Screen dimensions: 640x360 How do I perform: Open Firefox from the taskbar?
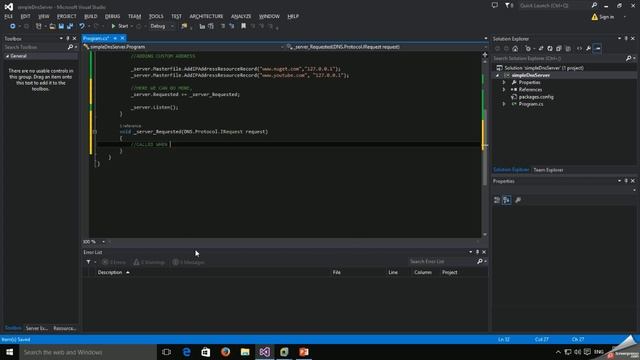pyautogui.click(x=225, y=352)
